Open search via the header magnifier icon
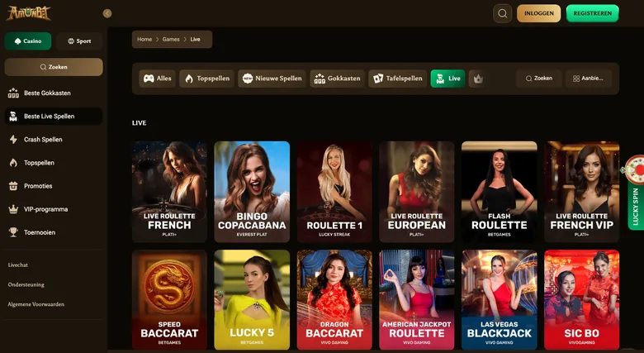This screenshot has height=353, width=644. coord(502,13)
